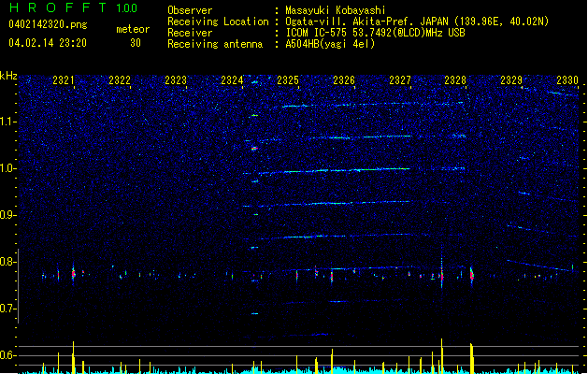Click the A504HB(yagi 4el) antenna text
The height and width of the screenshot is (374, 588).
(x=330, y=44)
